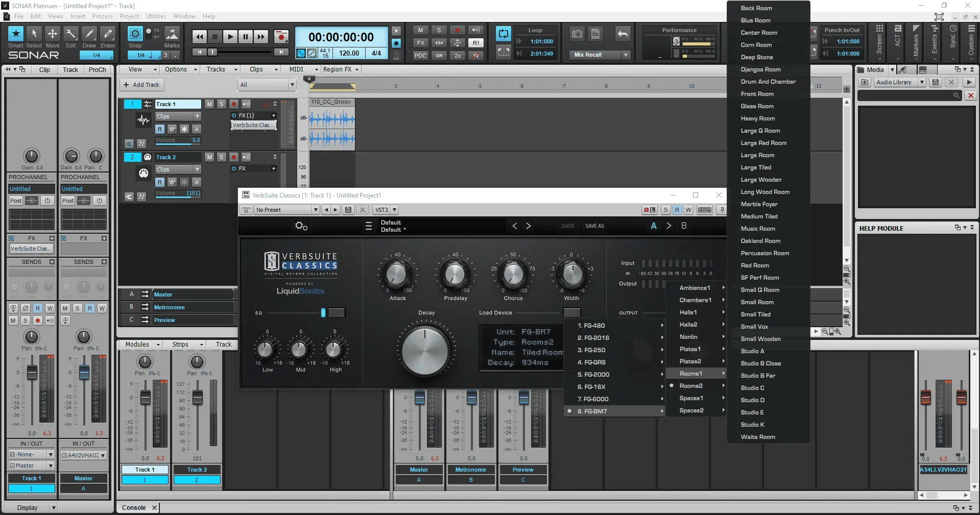Select the Smart tool in the toolbar
The width and height of the screenshot is (980, 515).
point(16,34)
